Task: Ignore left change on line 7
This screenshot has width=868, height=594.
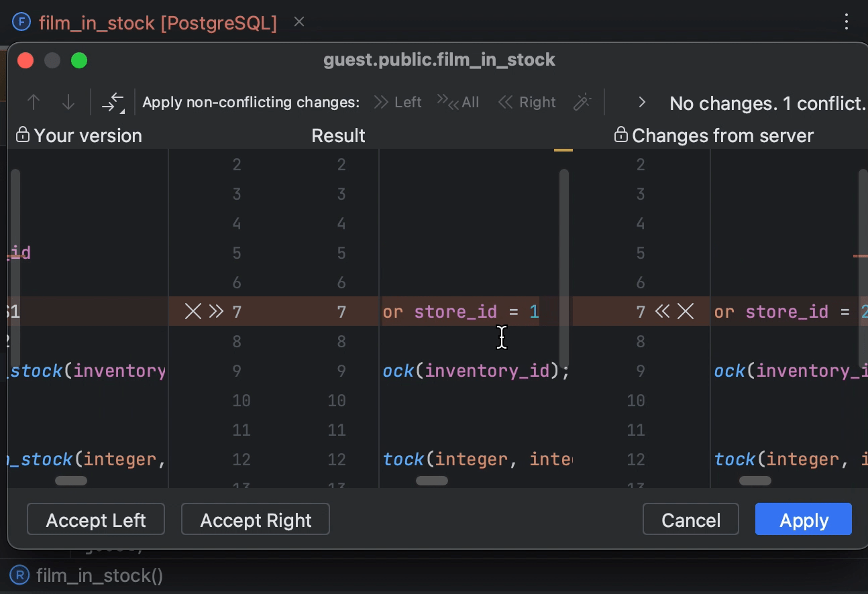Action: [193, 312]
